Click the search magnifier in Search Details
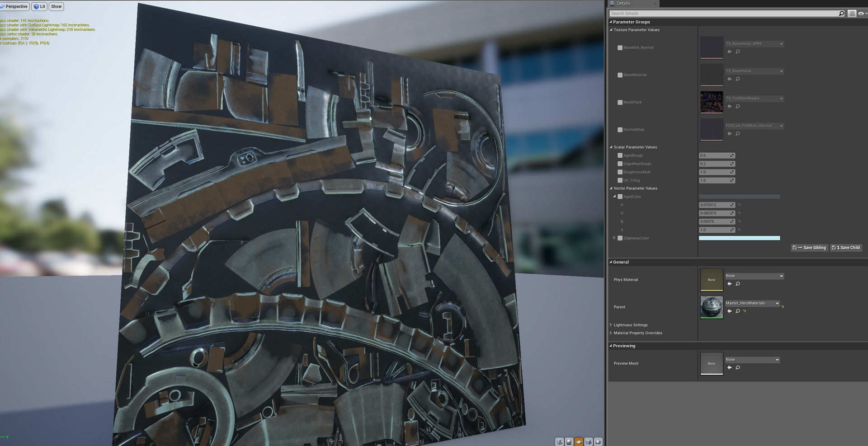Screen dimensions: 868x446 click(x=841, y=14)
